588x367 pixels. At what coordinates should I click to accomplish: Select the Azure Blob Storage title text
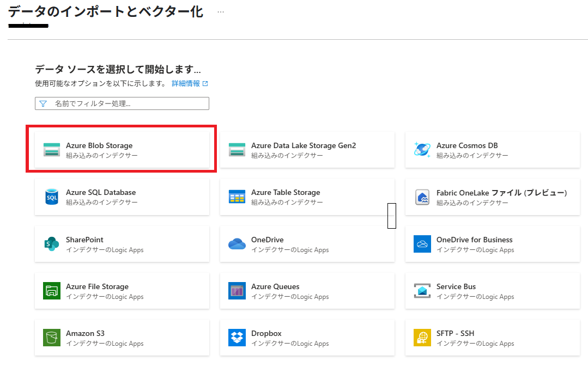[99, 145]
